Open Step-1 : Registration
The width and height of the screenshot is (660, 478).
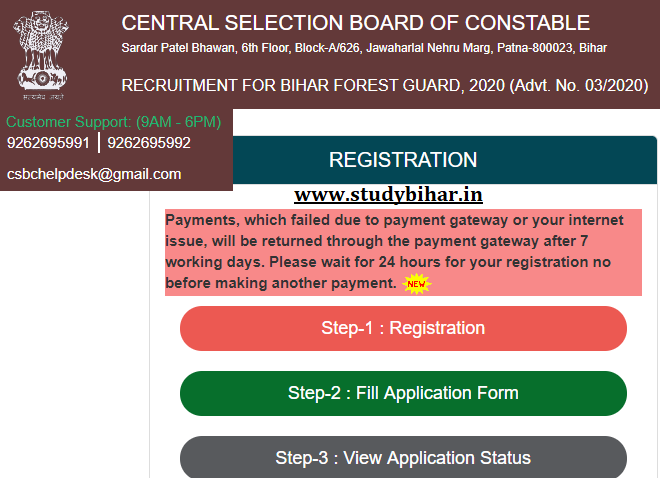point(403,328)
